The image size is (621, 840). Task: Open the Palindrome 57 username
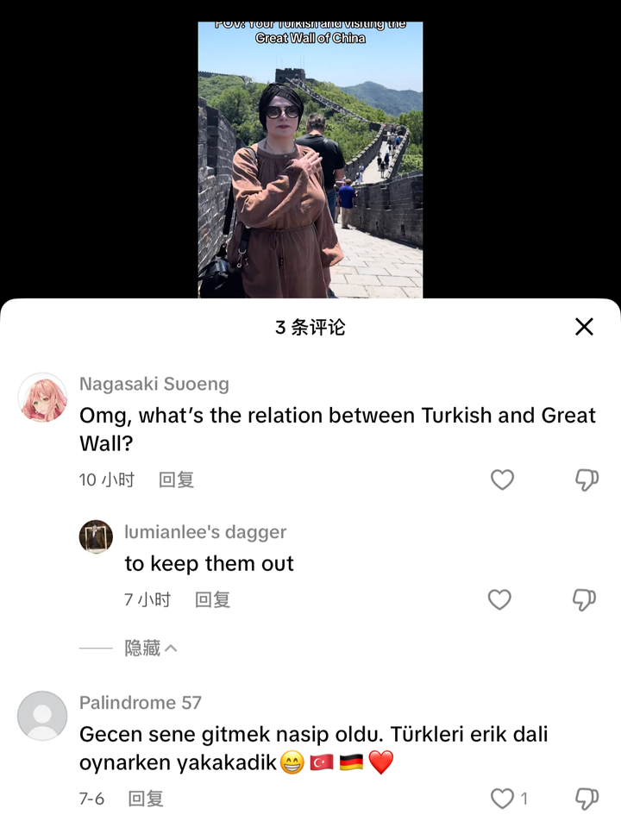(141, 702)
